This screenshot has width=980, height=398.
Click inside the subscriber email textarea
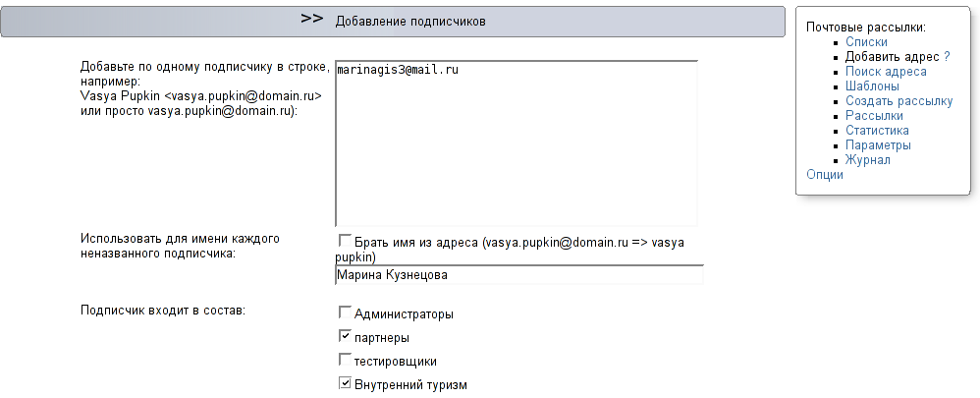(x=517, y=143)
